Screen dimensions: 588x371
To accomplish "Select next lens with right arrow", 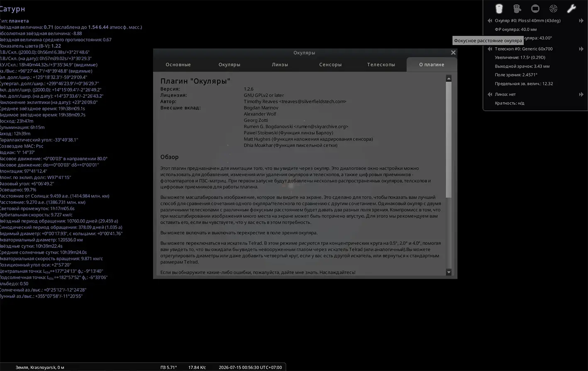I will (x=581, y=95).
